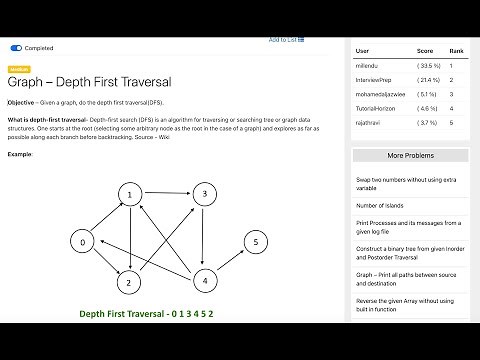Click graph node 0 in the diagram

point(82,242)
